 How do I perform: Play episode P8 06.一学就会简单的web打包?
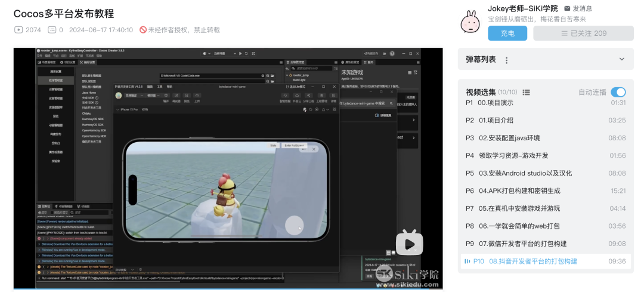[546, 226]
